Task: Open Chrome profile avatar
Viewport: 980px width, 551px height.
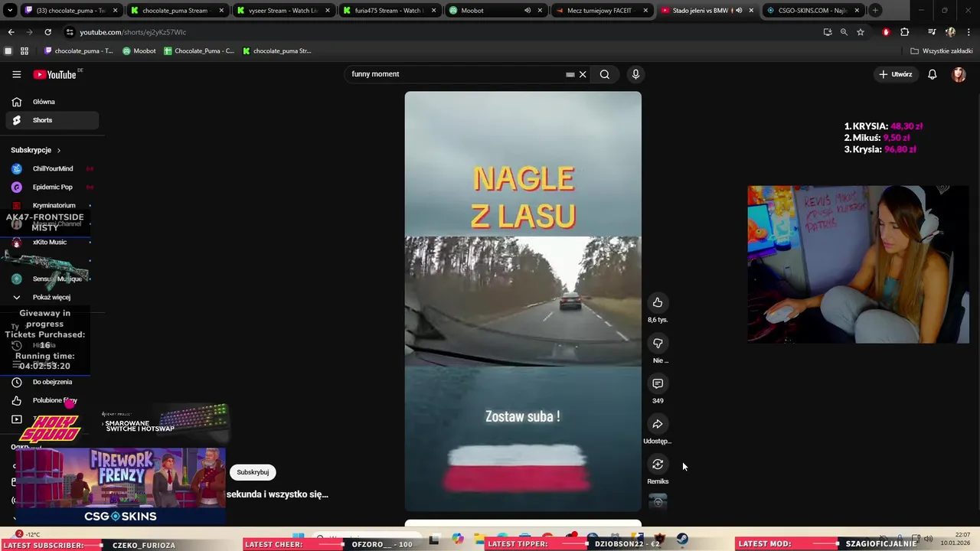Action: [950, 32]
